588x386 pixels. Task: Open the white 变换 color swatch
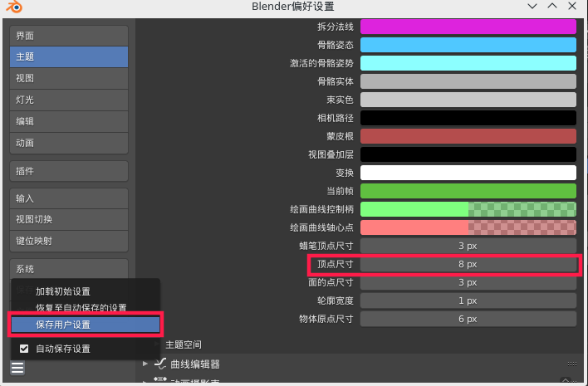pyautogui.click(x=468, y=173)
